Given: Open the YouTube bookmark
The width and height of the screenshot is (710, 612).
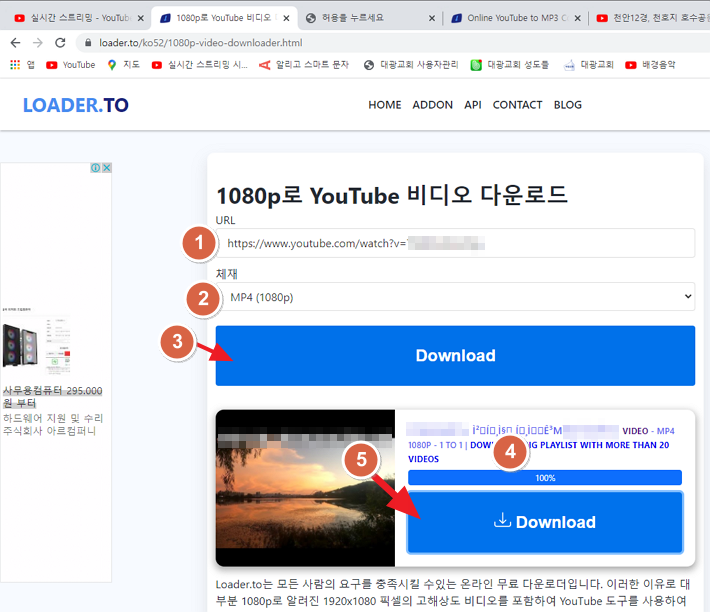Looking at the screenshot, I should pyautogui.click(x=71, y=65).
